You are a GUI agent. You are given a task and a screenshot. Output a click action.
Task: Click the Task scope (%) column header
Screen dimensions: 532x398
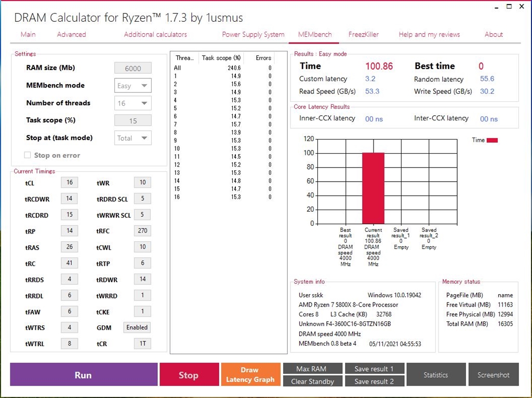[x=221, y=58]
